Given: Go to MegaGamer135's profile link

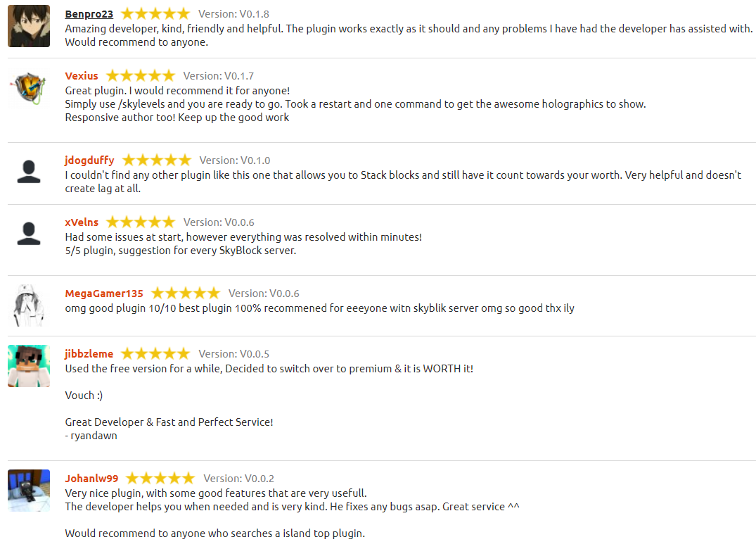Looking at the screenshot, I should coord(104,294).
